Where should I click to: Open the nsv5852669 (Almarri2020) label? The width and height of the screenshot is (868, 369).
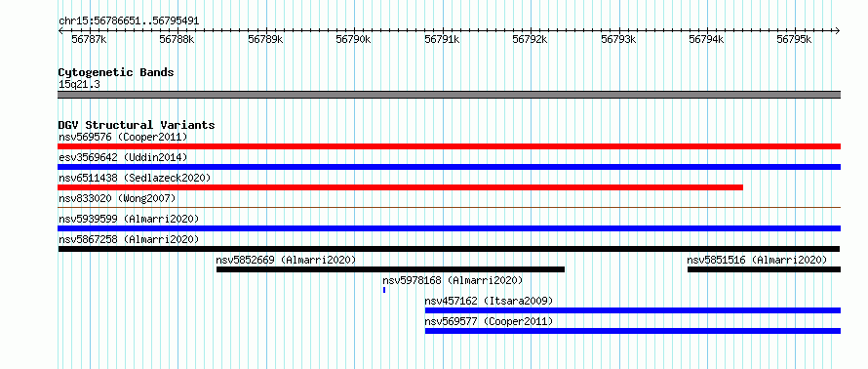point(286,260)
